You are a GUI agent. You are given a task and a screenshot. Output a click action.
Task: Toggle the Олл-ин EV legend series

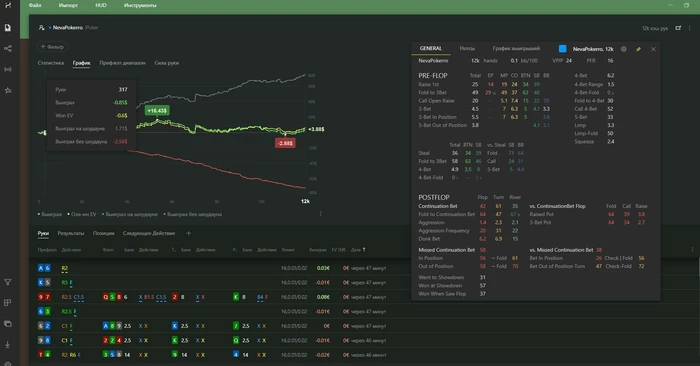click(82, 214)
